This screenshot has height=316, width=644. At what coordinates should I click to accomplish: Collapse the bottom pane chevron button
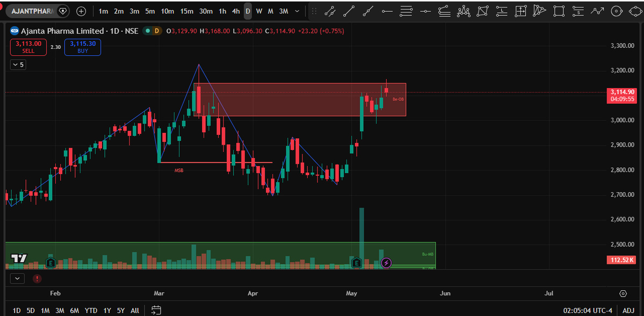[17, 278]
